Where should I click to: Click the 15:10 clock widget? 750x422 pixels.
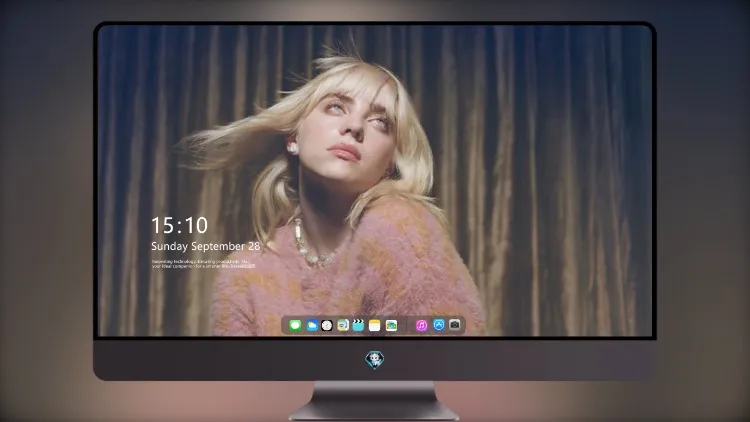[x=180, y=225]
